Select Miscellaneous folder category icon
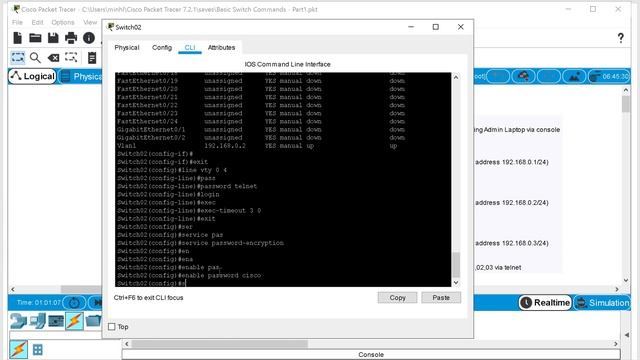The height and width of the screenshot is (360, 640). point(93,321)
